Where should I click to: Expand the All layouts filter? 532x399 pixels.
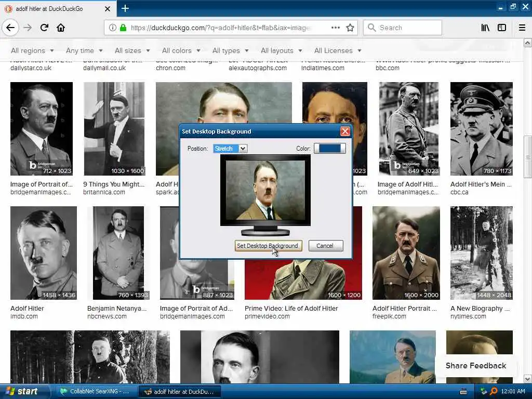tap(281, 50)
